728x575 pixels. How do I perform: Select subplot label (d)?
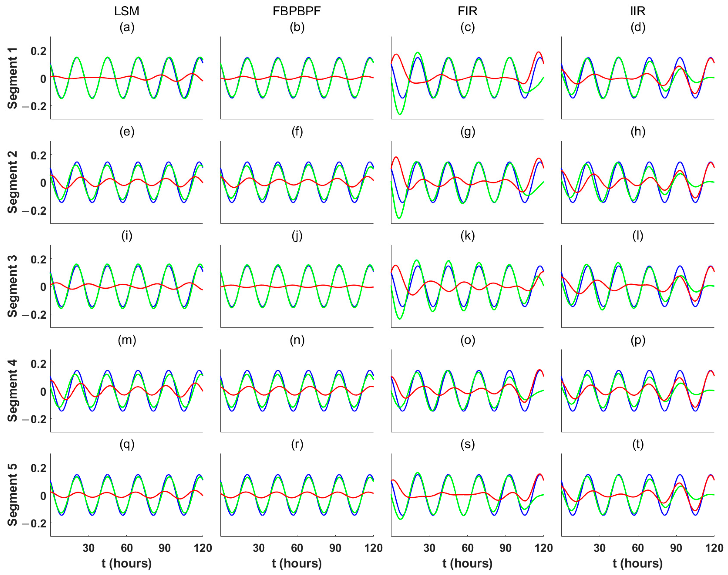638,27
